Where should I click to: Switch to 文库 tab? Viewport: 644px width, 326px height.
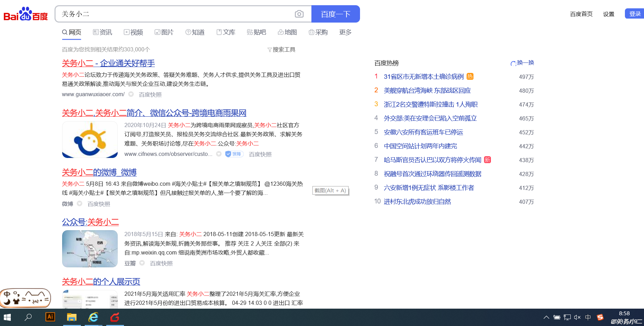[226, 32]
